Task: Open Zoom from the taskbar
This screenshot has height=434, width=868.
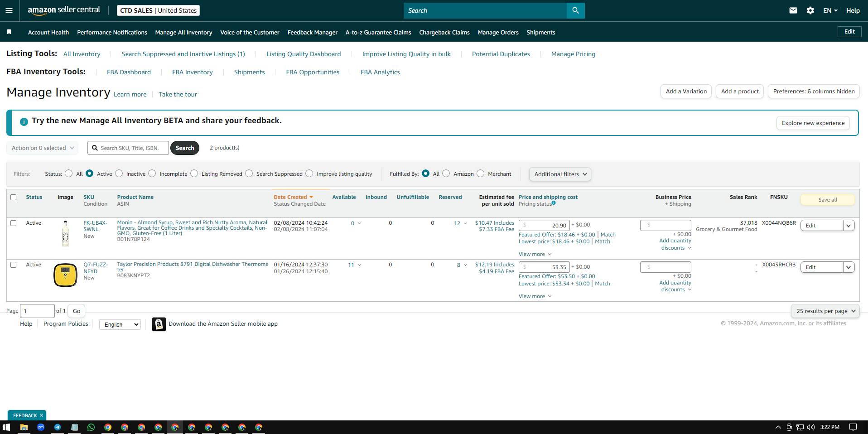Action: point(41,427)
